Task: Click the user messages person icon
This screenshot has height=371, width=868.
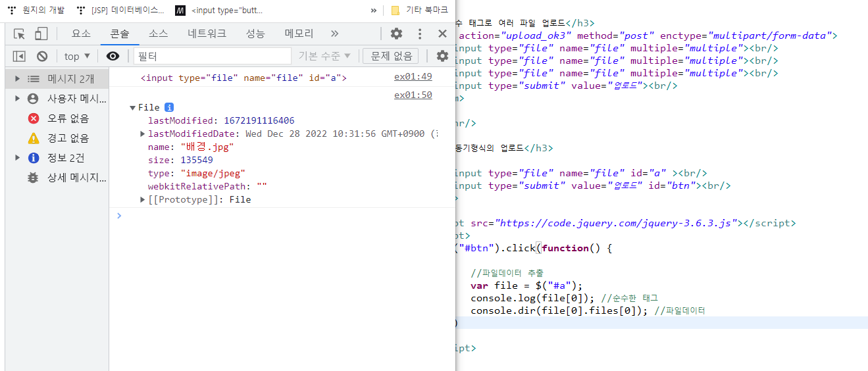Action: click(33, 99)
